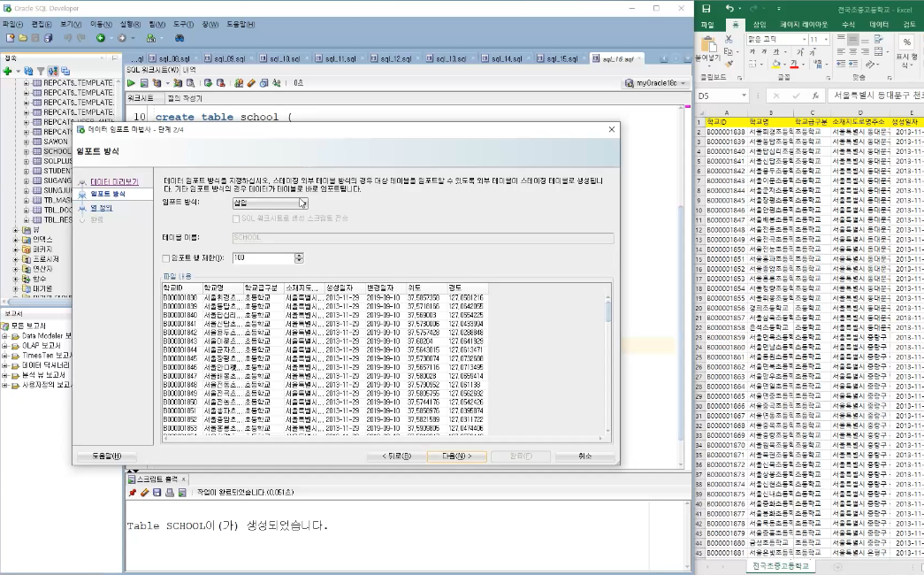Click the Excel font color swatch
Image resolution: width=924 pixels, height=575 pixels.
(x=794, y=65)
